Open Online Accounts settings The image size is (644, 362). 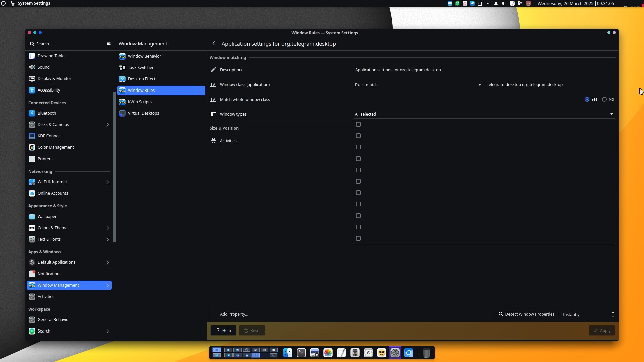pos(69,193)
